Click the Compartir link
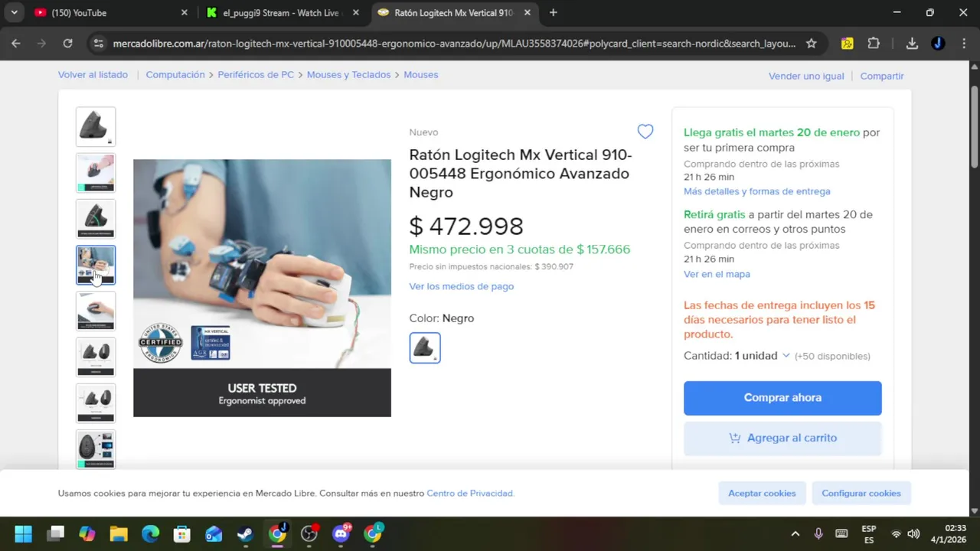This screenshot has height=551, width=980. 882,76
